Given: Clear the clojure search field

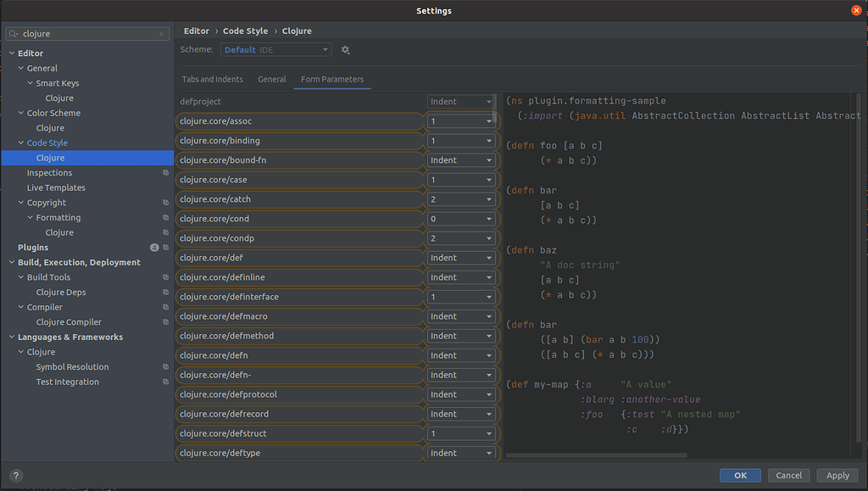Looking at the screenshot, I should (x=161, y=34).
